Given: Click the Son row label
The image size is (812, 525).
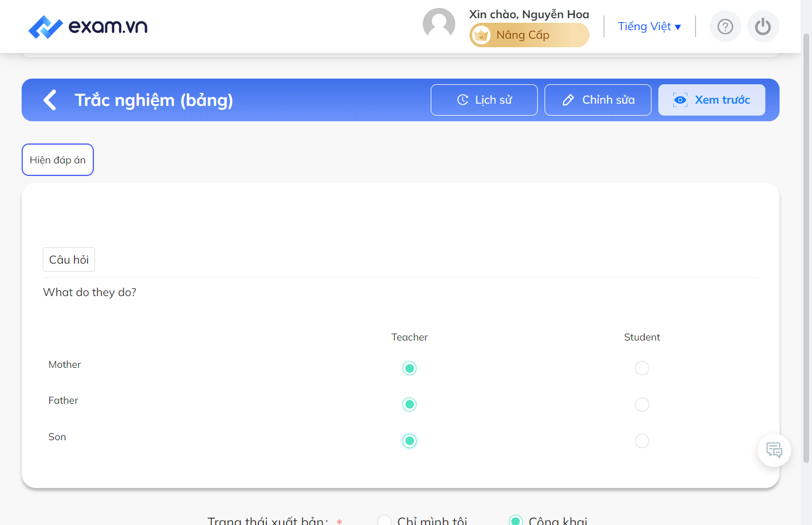Looking at the screenshot, I should (x=57, y=437).
